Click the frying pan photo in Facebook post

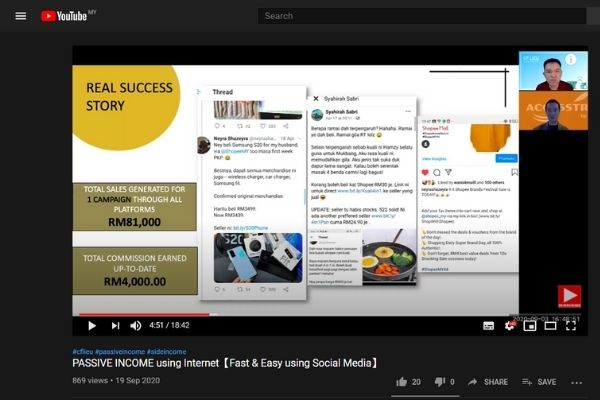click(389, 257)
